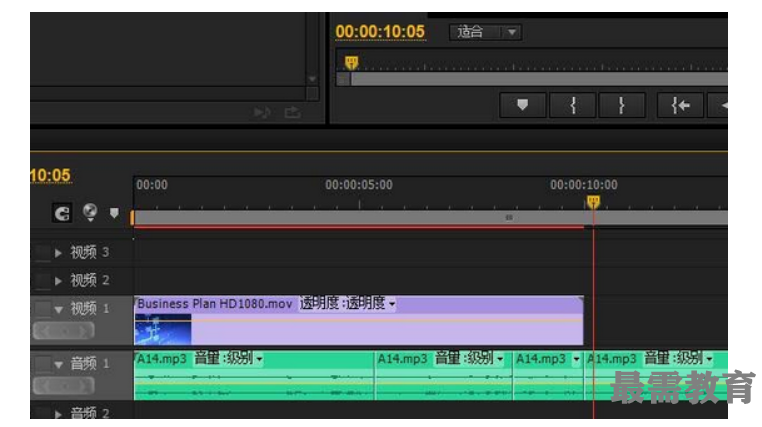Toggle the Snap magnet icon
This screenshot has width=762, height=427.
[62, 213]
